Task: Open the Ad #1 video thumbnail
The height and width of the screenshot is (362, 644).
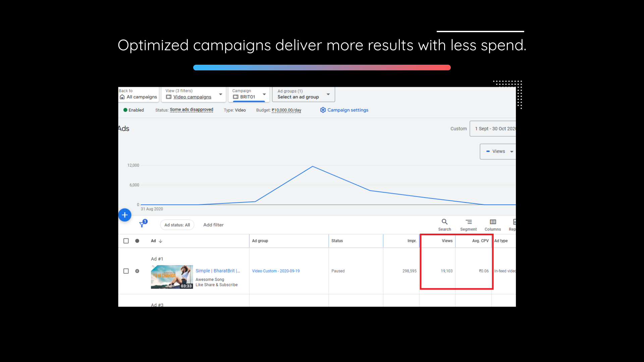Action: click(x=172, y=277)
